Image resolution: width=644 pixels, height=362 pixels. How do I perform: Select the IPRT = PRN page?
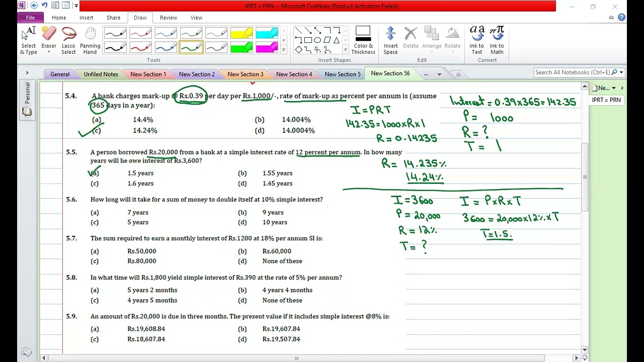coord(606,100)
